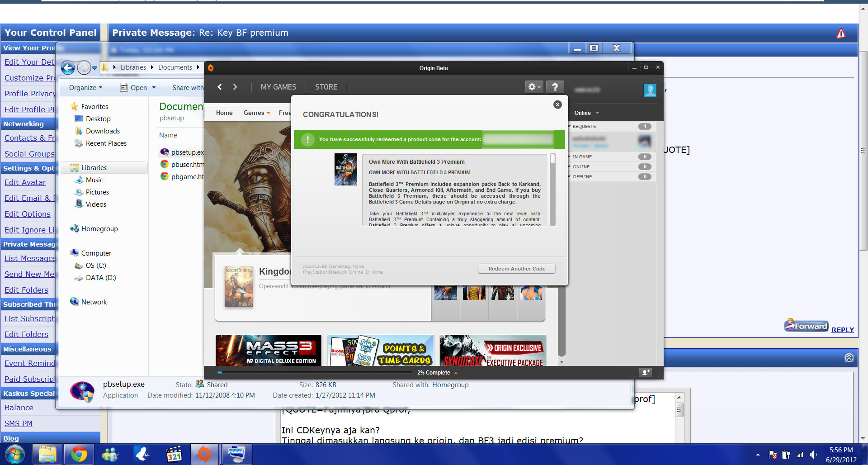Viewport: 868px width, 465px height.
Task: Open the Kingdoms of Amalur cover thumbnail
Action: [x=239, y=286]
